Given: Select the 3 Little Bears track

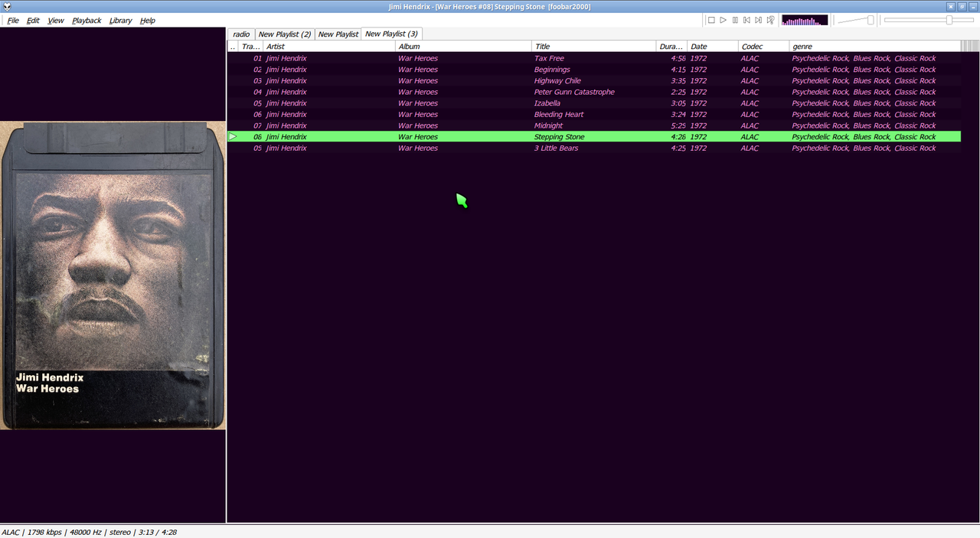Looking at the screenshot, I should tap(594, 148).
